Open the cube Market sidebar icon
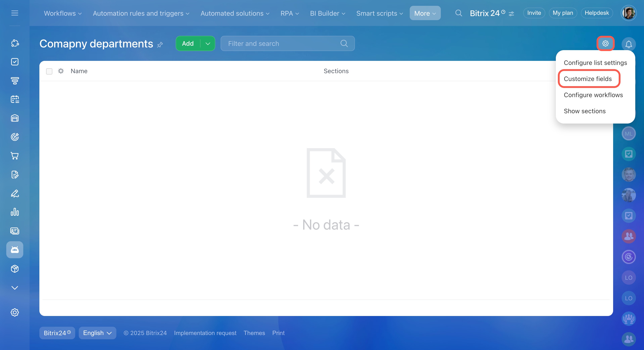Viewport: 644px width, 350px height. [x=15, y=269]
